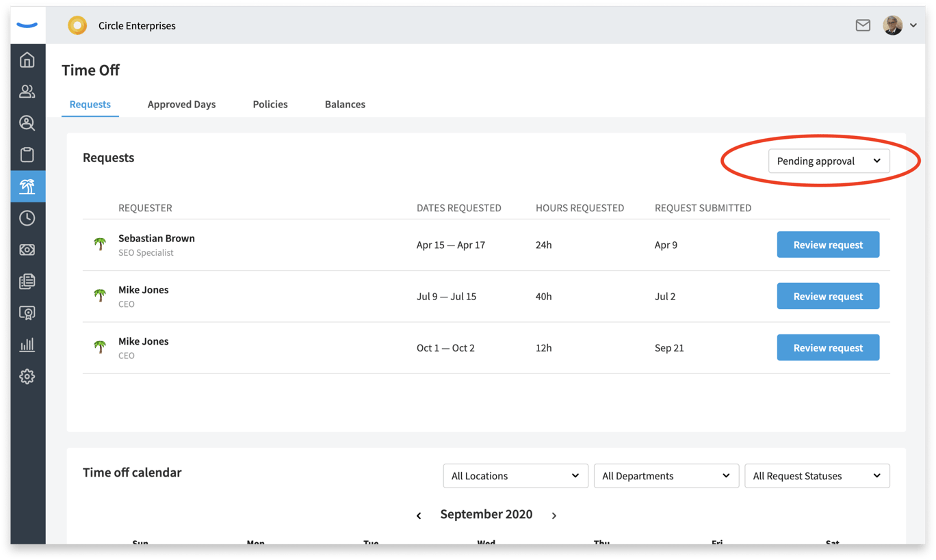This screenshot has height=560, width=936.
Task: Open the user avatar account menu
Action: (x=899, y=25)
